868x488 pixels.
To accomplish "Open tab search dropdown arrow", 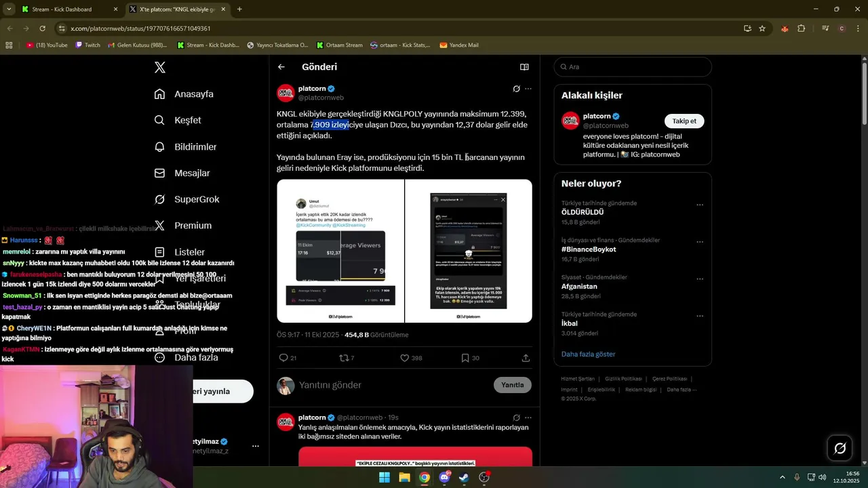I will point(9,9).
